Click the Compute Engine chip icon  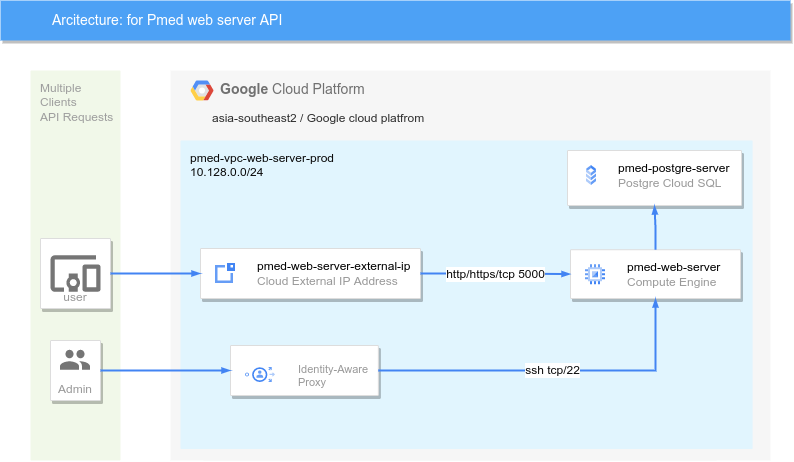click(595, 274)
